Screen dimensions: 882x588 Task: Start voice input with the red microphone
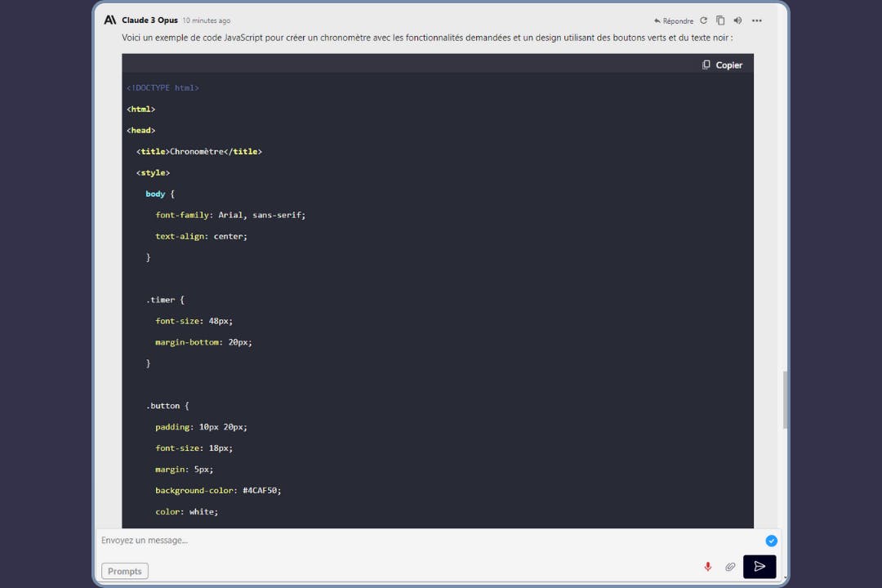coord(708,567)
